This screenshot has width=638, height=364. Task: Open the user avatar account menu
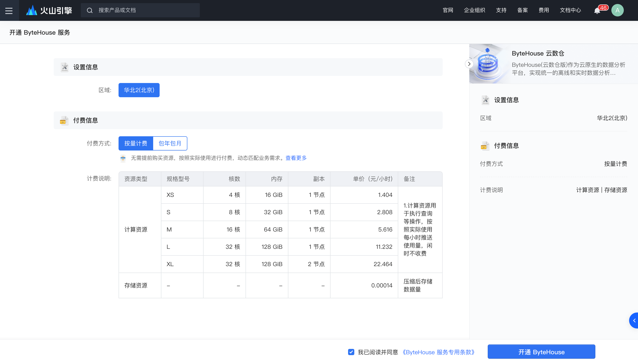(617, 10)
